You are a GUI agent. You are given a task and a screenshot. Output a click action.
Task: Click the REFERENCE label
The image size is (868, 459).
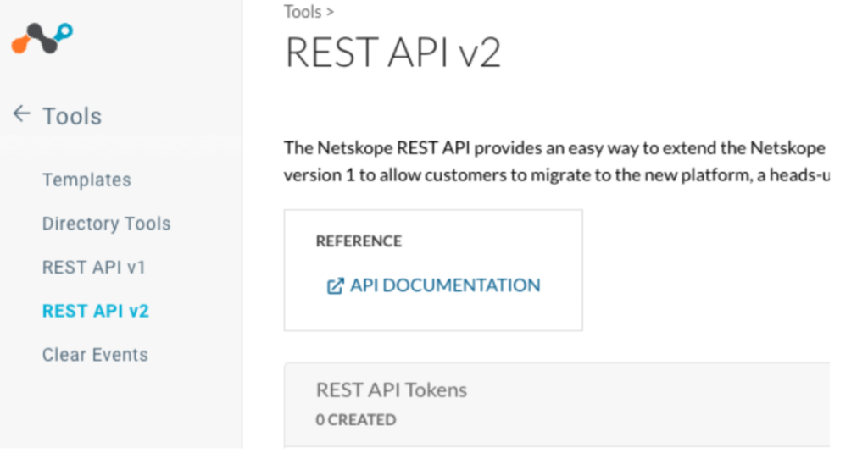pos(359,241)
